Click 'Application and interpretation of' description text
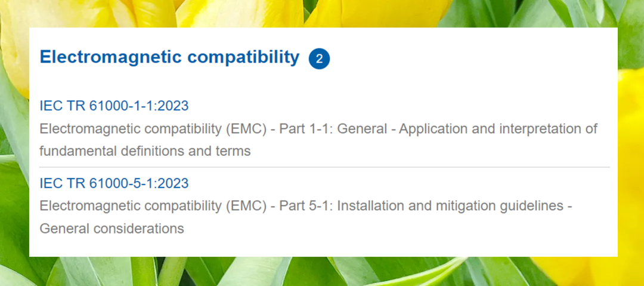Viewport: 644px width, 286px height. pyautogui.click(x=498, y=129)
